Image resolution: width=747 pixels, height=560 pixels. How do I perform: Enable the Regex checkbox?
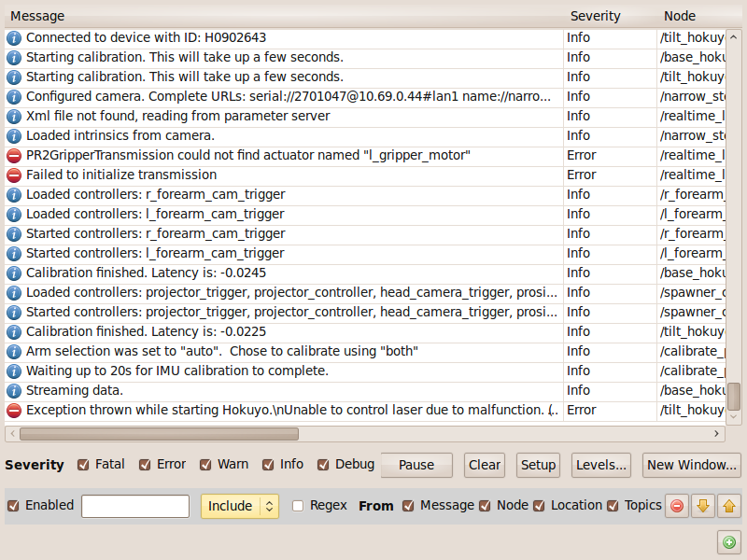click(298, 506)
